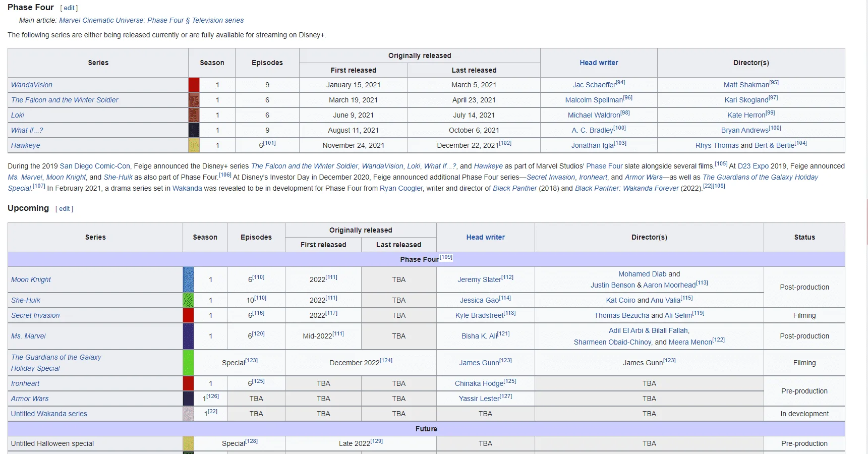Open Ryan Coogler link in paragraph
868x454 pixels.
(x=401, y=188)
